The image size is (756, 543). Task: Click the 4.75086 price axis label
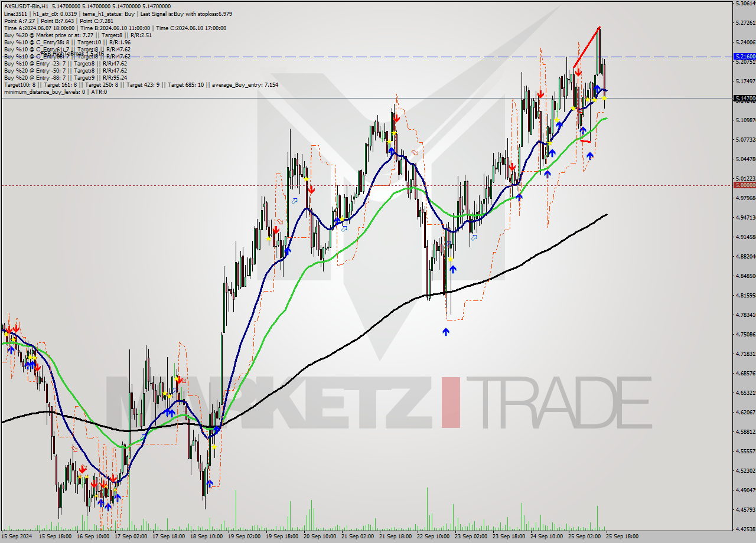745,334
